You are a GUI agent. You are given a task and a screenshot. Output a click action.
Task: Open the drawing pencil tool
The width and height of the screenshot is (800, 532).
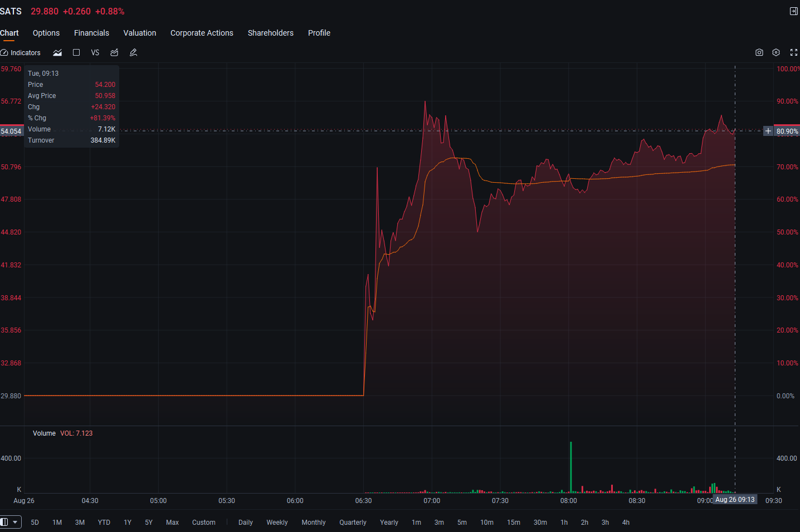coord(133,52)
